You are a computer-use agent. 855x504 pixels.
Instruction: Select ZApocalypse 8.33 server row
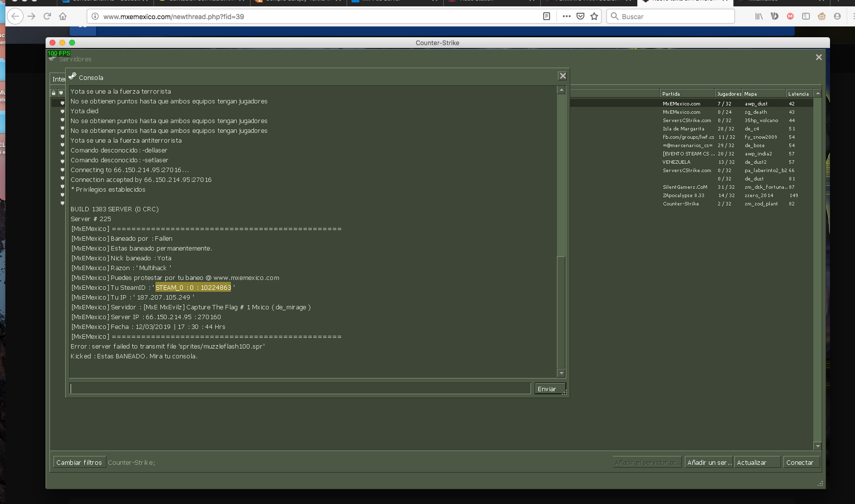click(691, 195)
